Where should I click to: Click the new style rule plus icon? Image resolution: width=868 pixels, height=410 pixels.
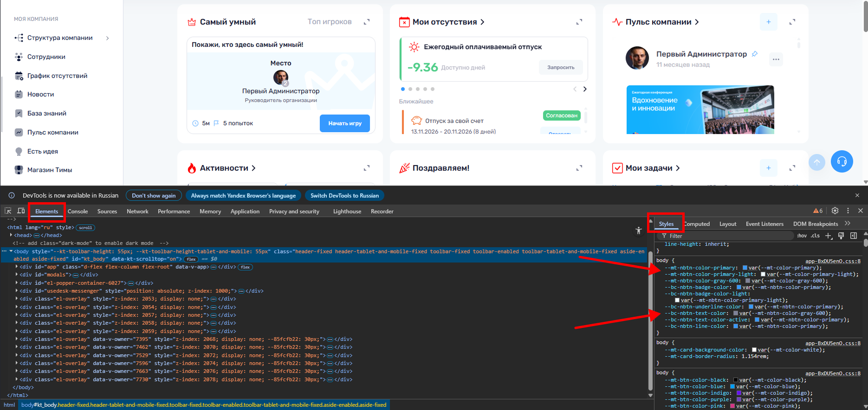click(829, 236)
